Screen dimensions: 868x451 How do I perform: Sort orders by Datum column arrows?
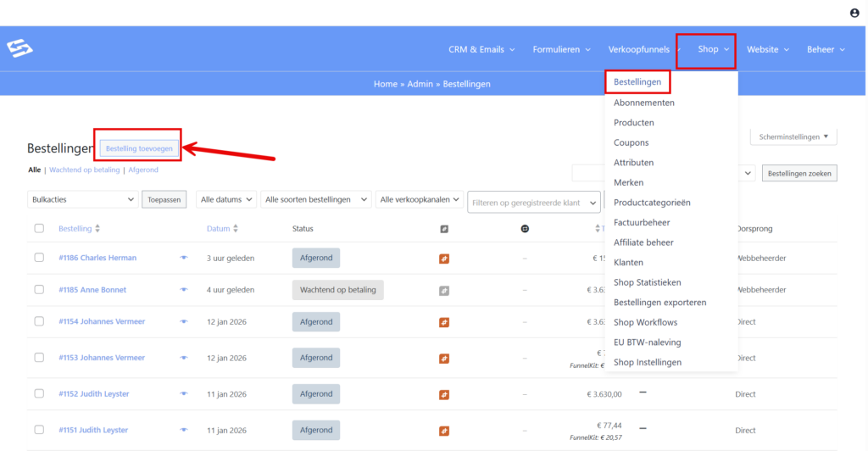coord(236,229)
